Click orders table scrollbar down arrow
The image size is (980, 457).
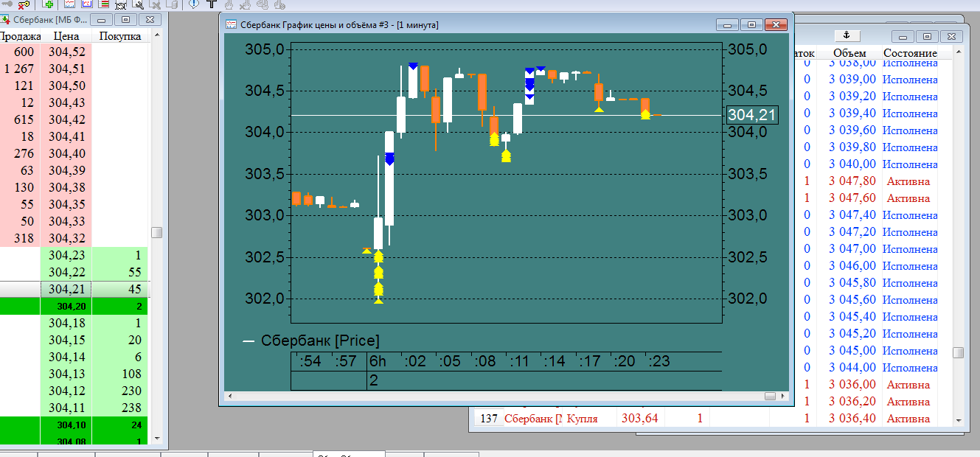pos(958,420)
